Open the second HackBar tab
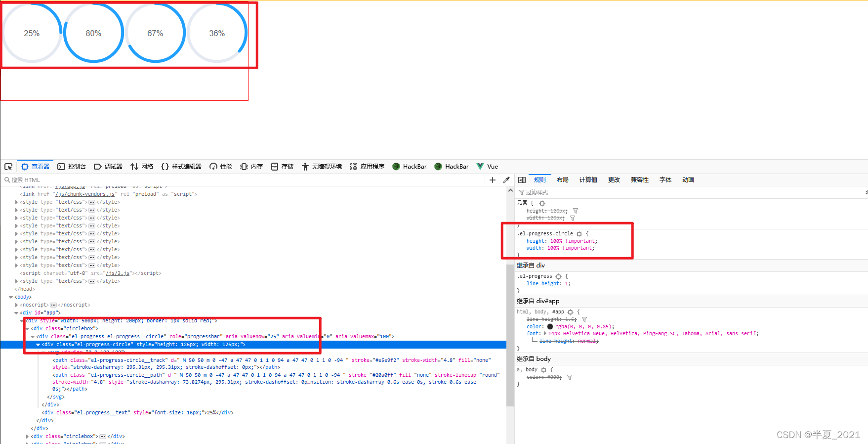This screenshot has width=868, height=444. coord(452,167)
